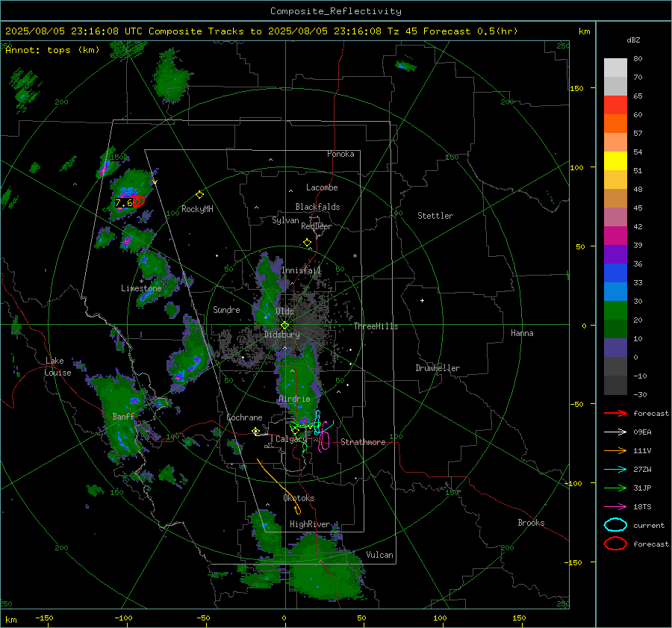Click the Strathmore label
The width and height of the screenshot is (672, 628).
[363, 442]
